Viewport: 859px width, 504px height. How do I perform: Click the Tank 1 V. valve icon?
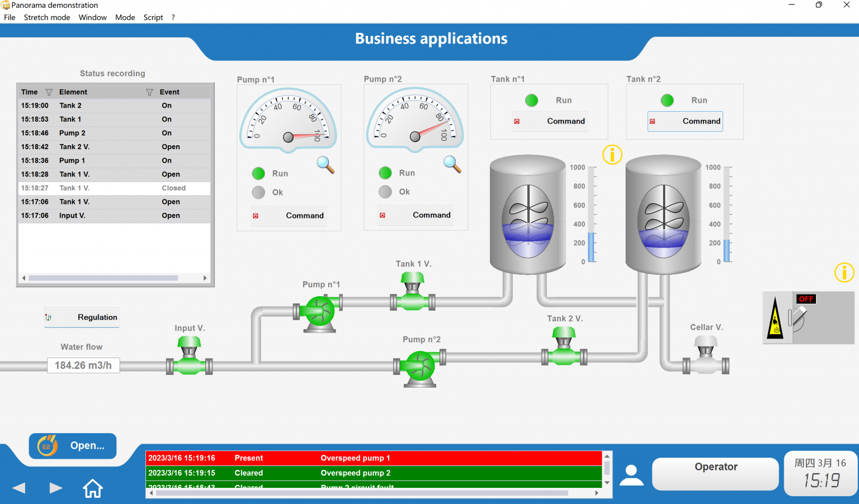pos(413,292)
